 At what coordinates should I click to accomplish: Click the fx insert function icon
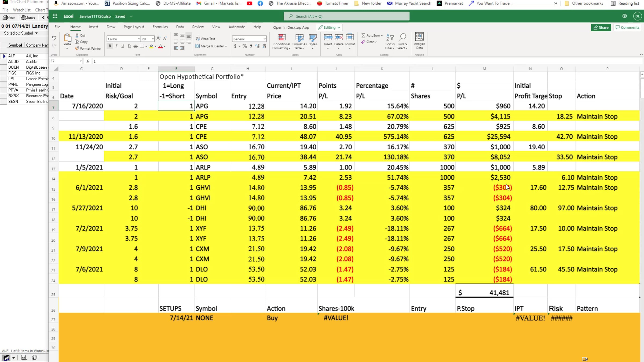coord(88,61)
